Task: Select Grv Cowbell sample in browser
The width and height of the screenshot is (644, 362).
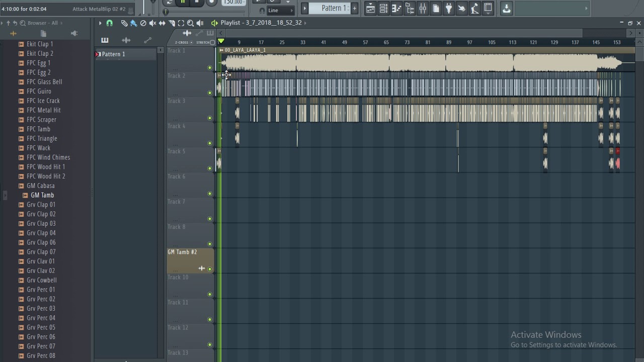Action: click(x=42, y=280)
